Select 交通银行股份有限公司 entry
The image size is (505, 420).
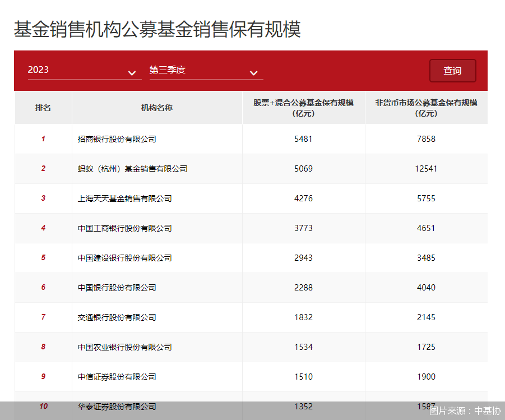click(x=117, y=317)
